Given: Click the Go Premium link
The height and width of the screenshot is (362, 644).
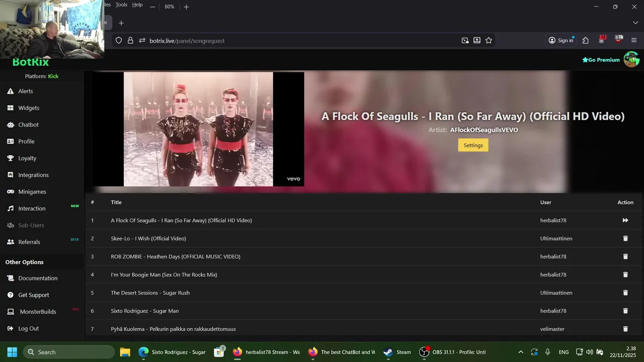Looking at the screenshot, I should (x=601, y=60).
